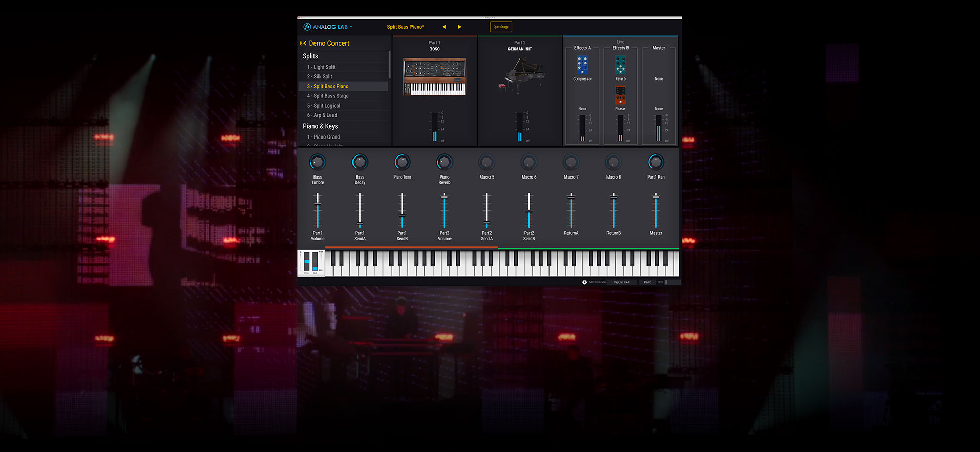The width and height of the screenshot is (980, 452).
Task: Open the Phaser pedal in Effects B
Action: 620,95
